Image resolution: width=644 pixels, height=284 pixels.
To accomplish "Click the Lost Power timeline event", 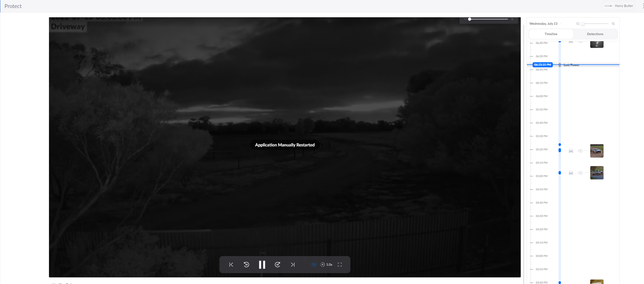I will coord(571,65).
